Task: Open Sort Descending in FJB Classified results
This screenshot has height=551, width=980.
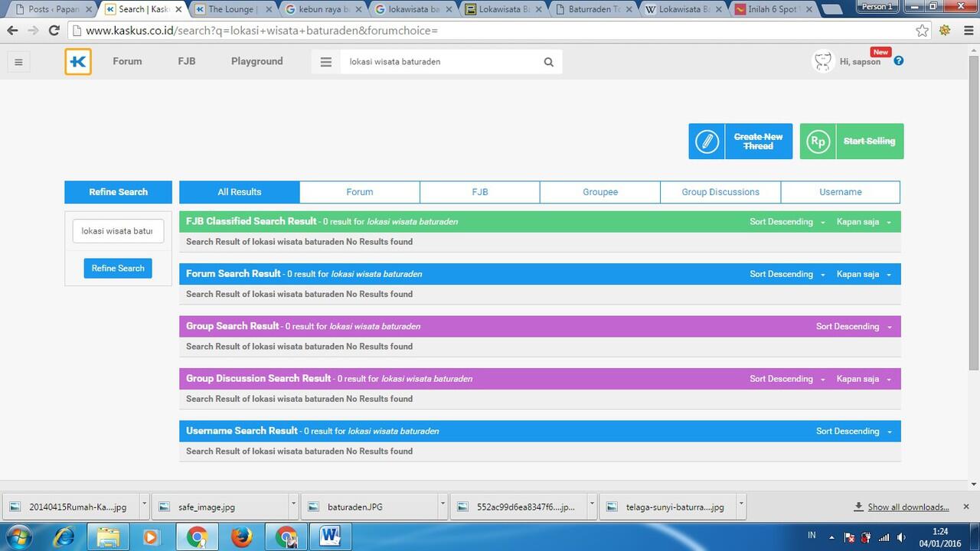Action: click(x=787, y=222)
